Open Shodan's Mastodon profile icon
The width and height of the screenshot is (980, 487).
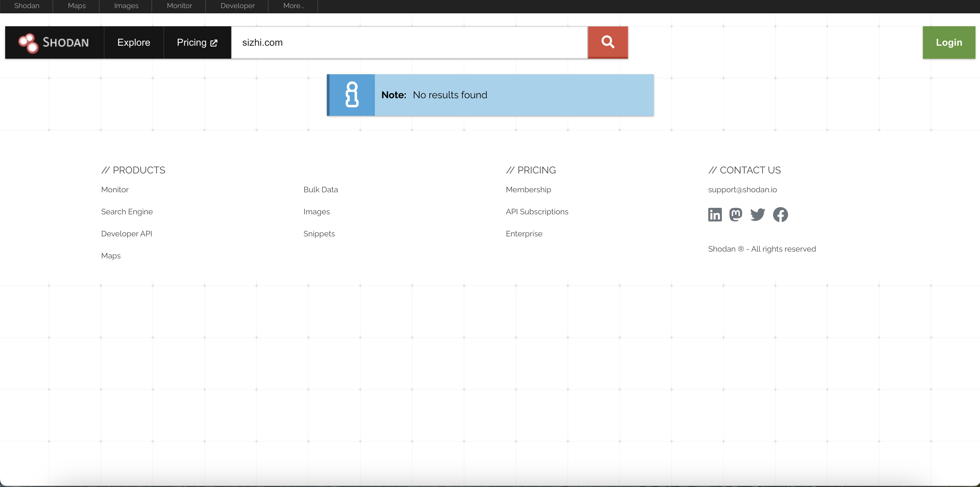(x=736, y=215)
